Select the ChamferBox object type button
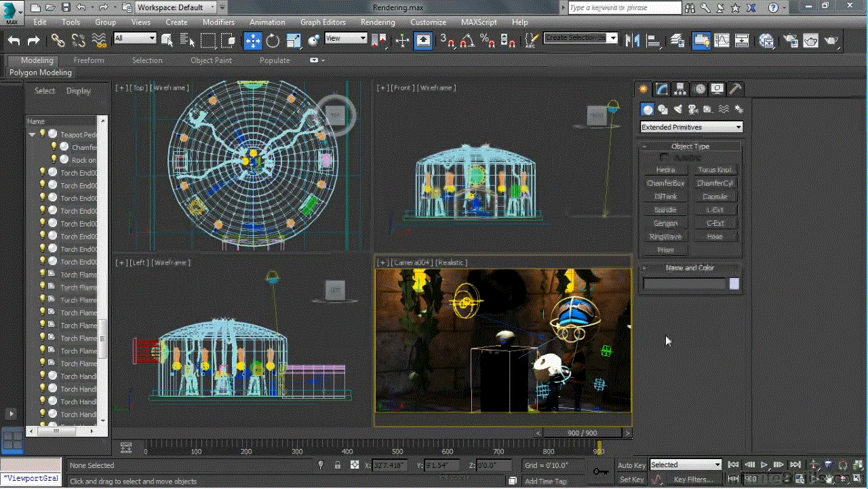The height and width of the screenshot is (489, 868). (665, 183)
